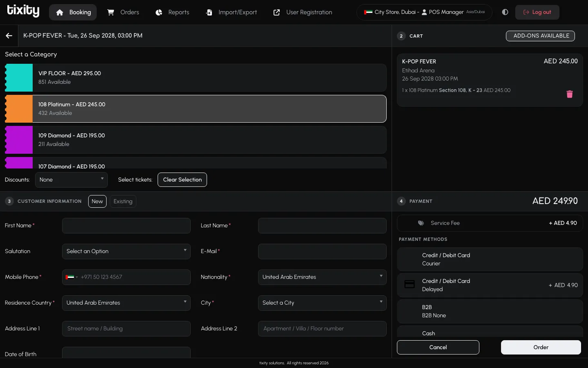Screen dimensions: 588x368
Task: Log out of the POS
Action: [537, 12]
